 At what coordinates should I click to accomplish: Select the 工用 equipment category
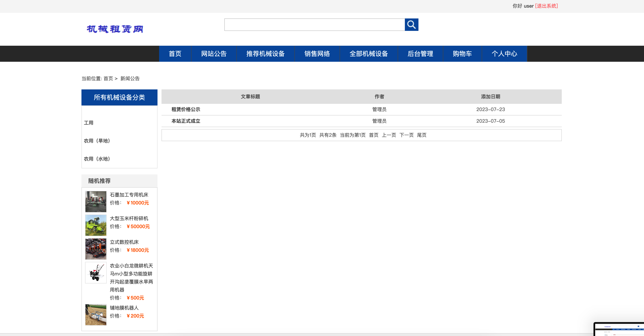[88, 123]
